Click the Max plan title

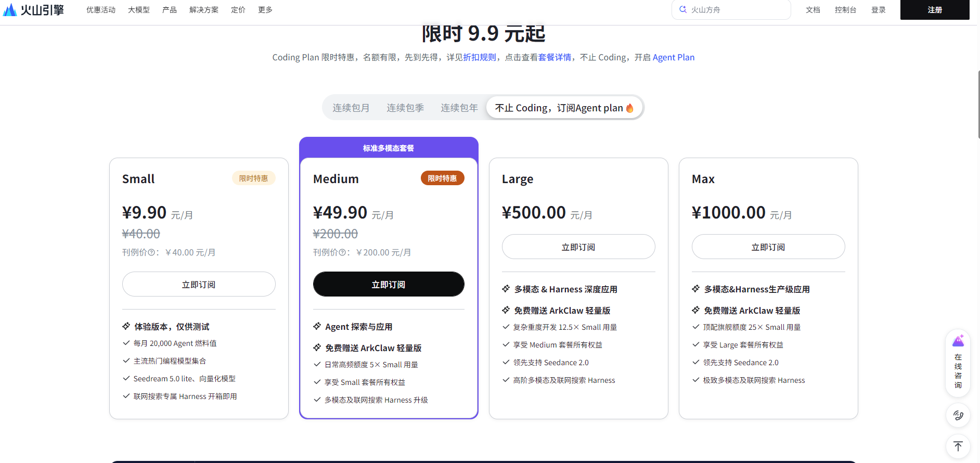click(x=703, y=179)
